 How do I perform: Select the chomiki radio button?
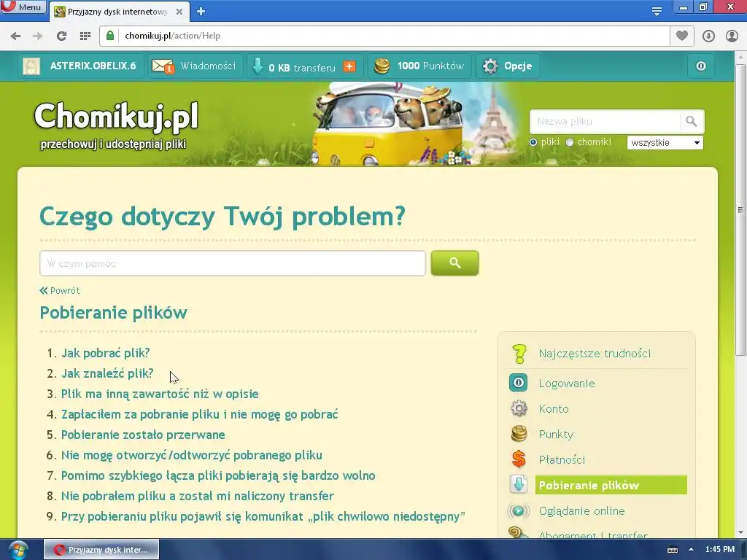569,142
